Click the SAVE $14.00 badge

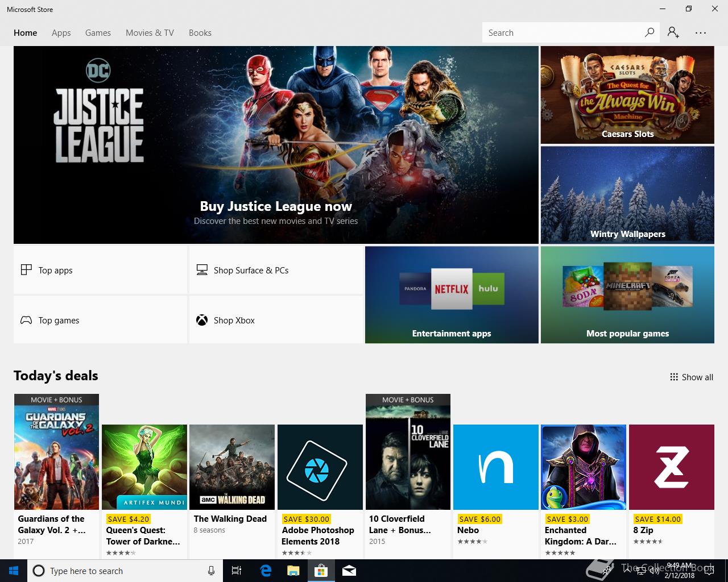657,519
